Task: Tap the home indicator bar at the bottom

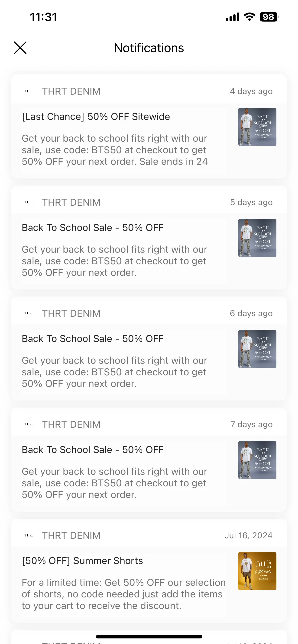Action: coord(149,637)
